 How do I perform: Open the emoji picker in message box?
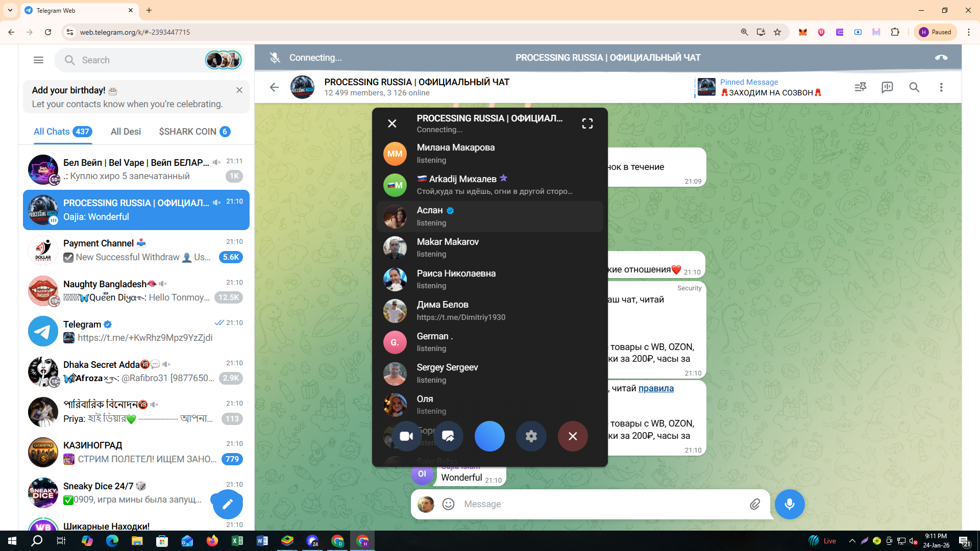click(448, 504)
